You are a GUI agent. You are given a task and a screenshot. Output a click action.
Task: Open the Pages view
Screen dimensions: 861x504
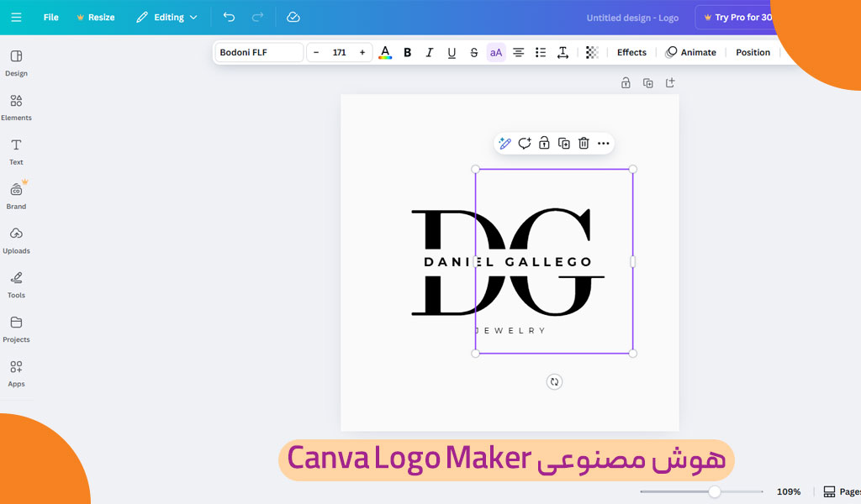coord(842,492)
